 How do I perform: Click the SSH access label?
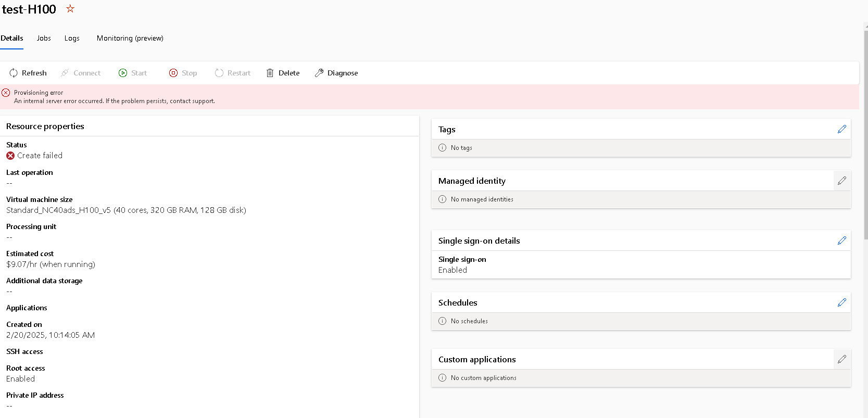coord(24,351)
